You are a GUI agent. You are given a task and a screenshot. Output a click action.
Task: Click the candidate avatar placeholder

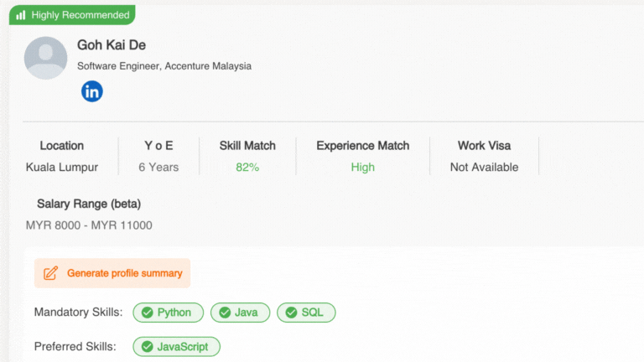[x=46, y=58]
